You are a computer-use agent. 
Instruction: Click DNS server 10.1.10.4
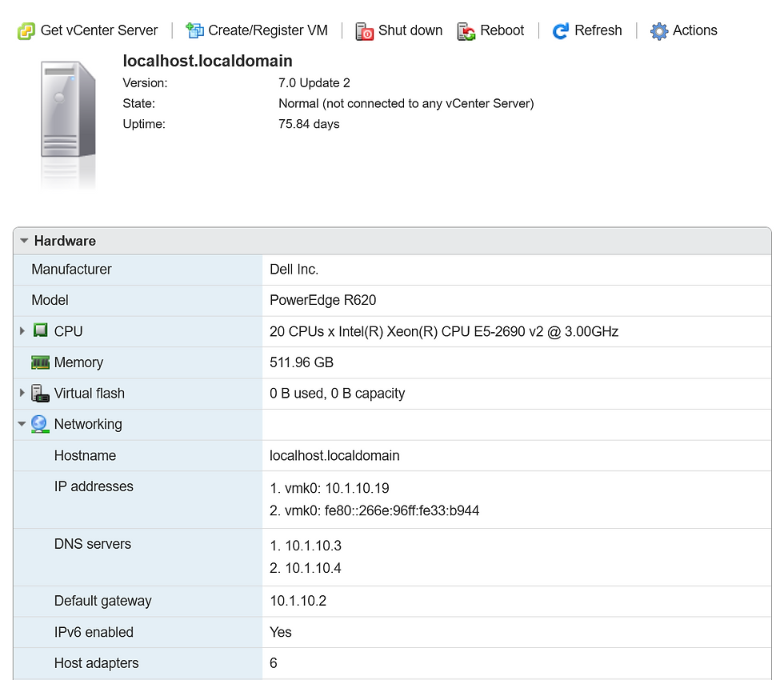tap(305, 568)
